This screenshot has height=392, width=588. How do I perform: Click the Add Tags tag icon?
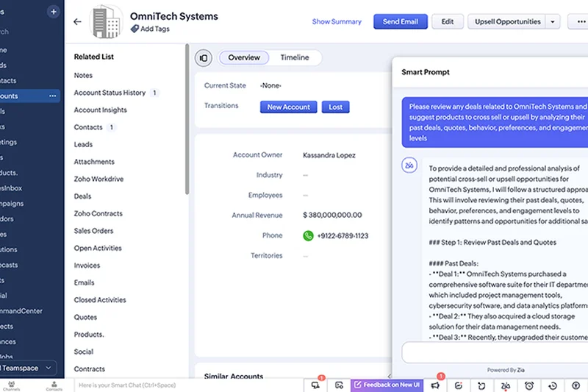click(135, 29)
